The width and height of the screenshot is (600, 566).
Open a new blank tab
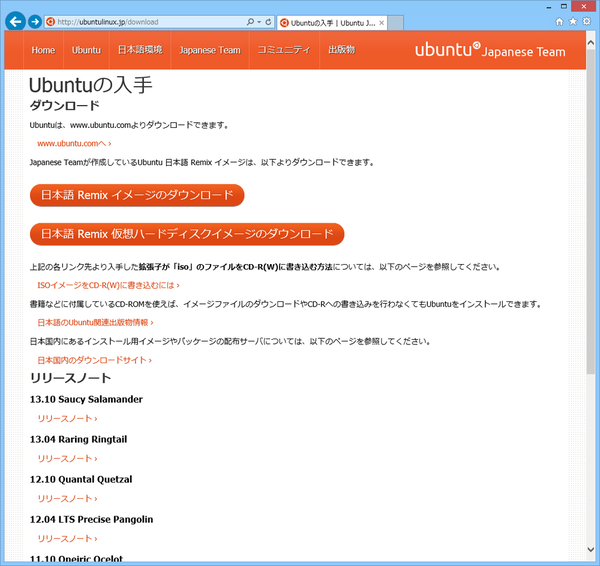coord(396,23)
